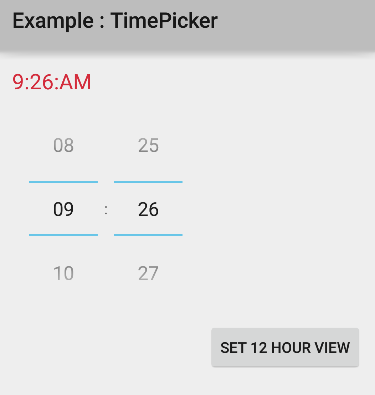The image size is (375, 395).
Task: Click the 9:26 digits in the red time text
Action: click(34, 82)
